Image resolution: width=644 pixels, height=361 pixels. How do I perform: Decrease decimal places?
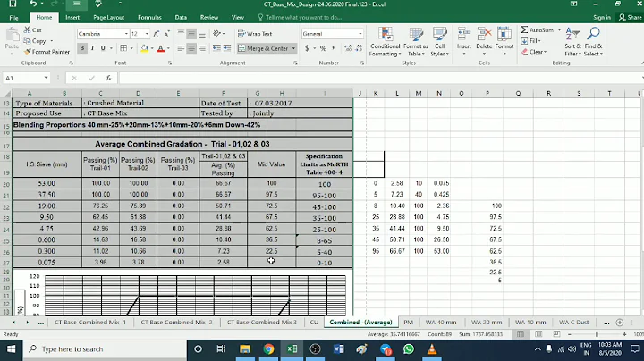coord(359,48)
